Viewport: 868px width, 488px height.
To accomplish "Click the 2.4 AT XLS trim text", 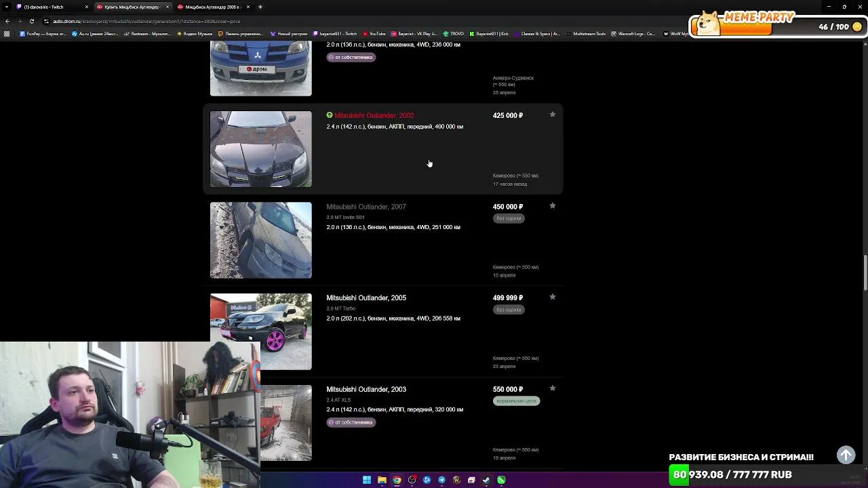I will pyautogui.click(x=338, y=400).
